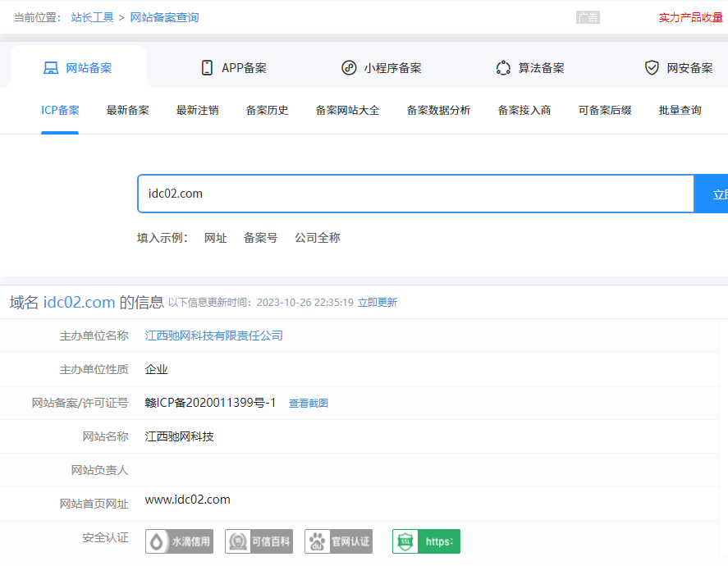Select the ICP备案 sub-tab

60,111
